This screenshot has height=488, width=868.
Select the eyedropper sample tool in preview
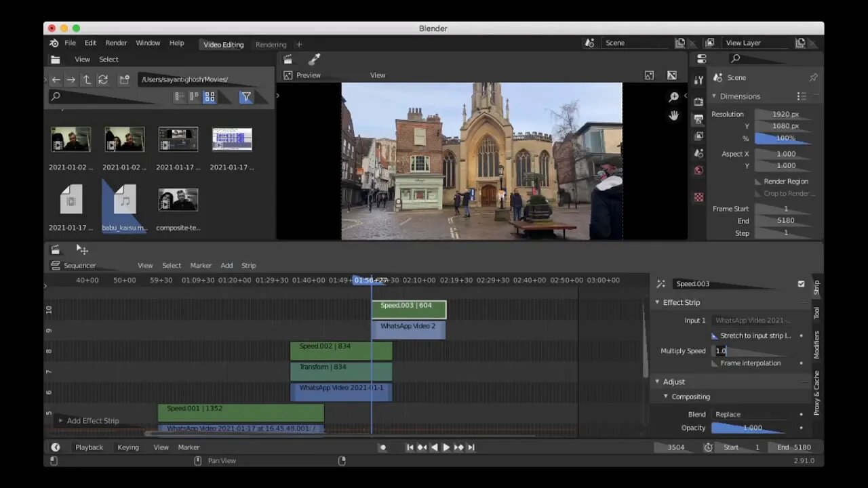pos(314,60)
